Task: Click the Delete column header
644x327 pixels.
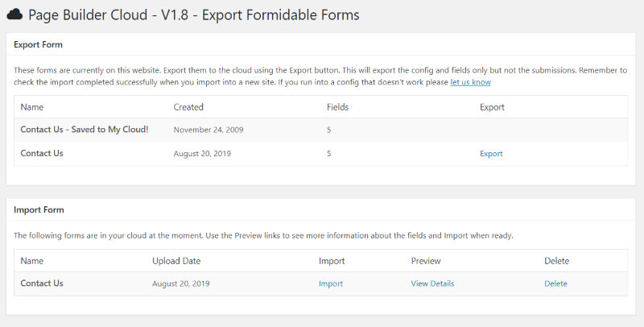Action: (x=556, y=261)
